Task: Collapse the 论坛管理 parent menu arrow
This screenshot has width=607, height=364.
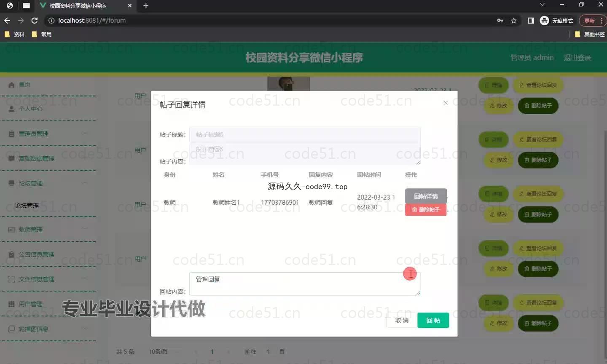Action: 84,183
